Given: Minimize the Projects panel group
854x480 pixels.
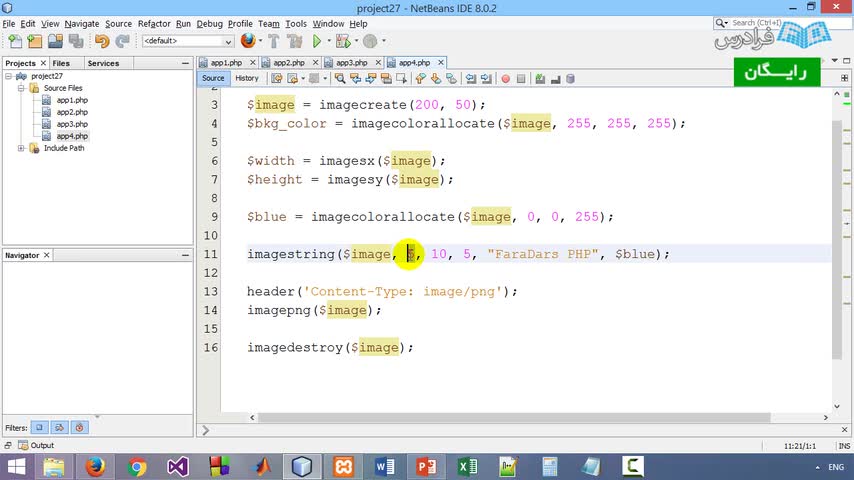Looking at the screenshot, I should pos(185,63).
